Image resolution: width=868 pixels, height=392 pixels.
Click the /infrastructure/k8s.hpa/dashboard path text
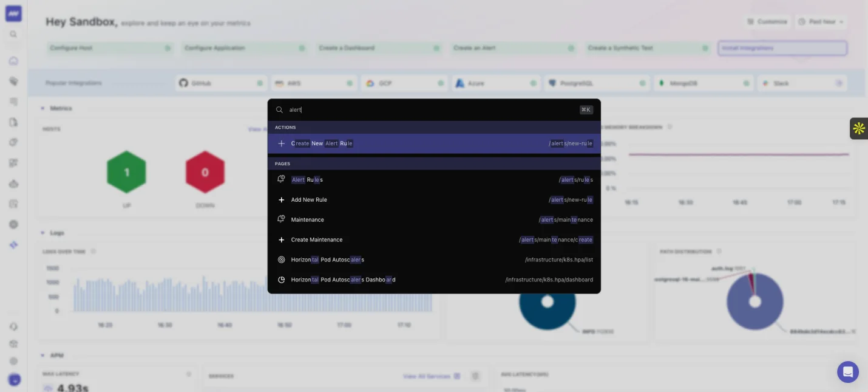tap(549, 280)
